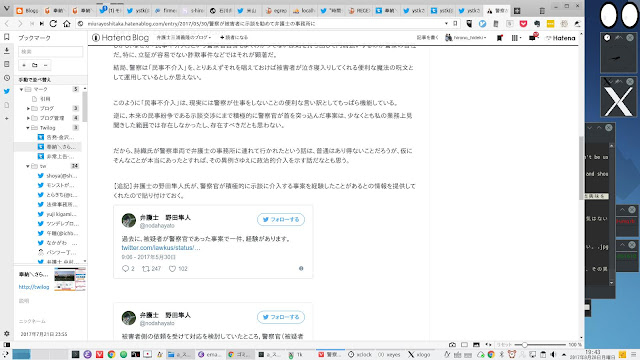Collapse the マーク bookmark folder
The height and width of the screenshot is (360, 640).
[x=22, y=89]
